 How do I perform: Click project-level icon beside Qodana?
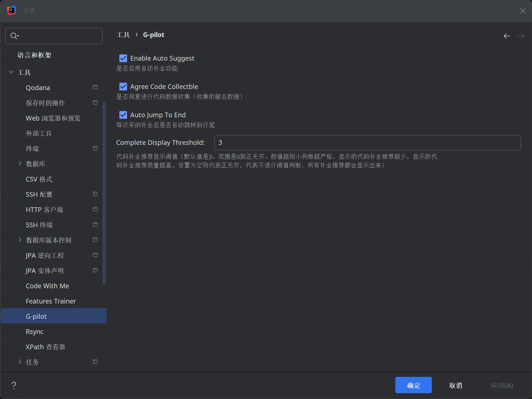pos(95,87)
